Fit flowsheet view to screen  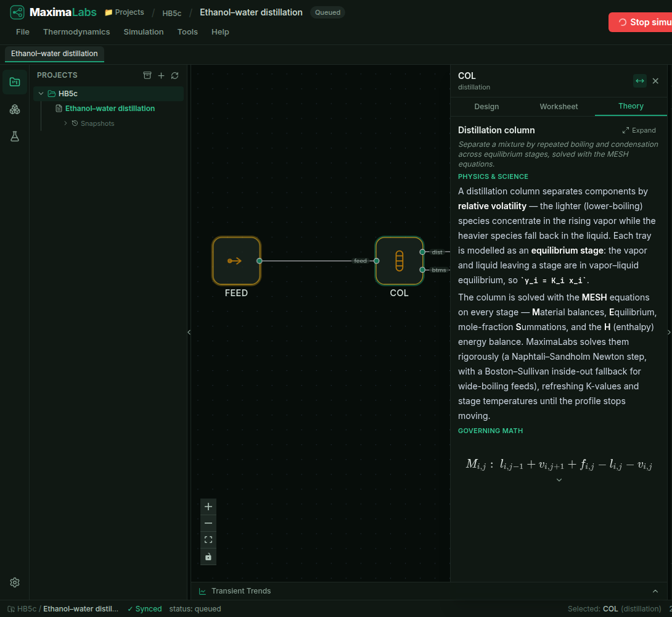pos(208,540)
